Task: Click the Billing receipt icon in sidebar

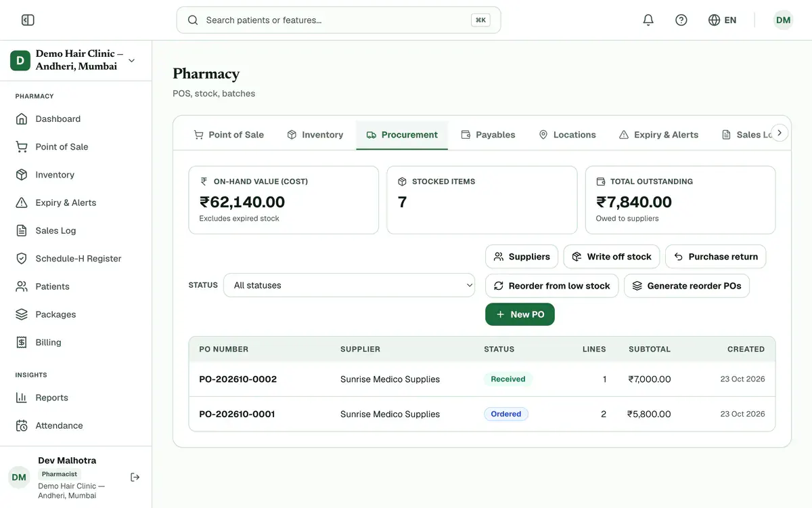Action: pyautogui.click(x=22, y=343)
